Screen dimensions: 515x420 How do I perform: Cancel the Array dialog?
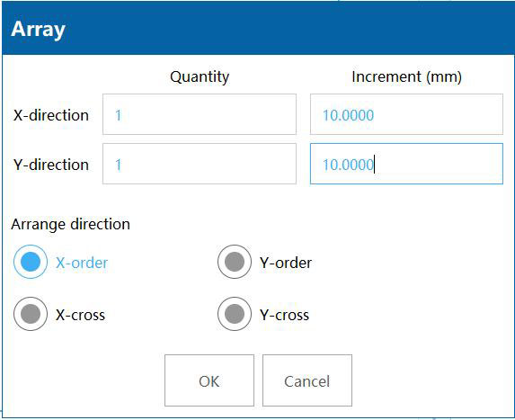pos(307,380)
